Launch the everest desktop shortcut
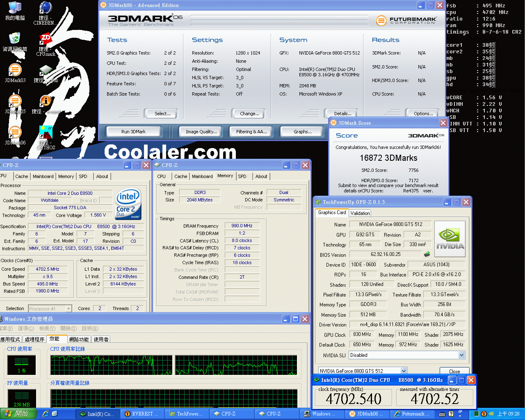 coord(46,104)
